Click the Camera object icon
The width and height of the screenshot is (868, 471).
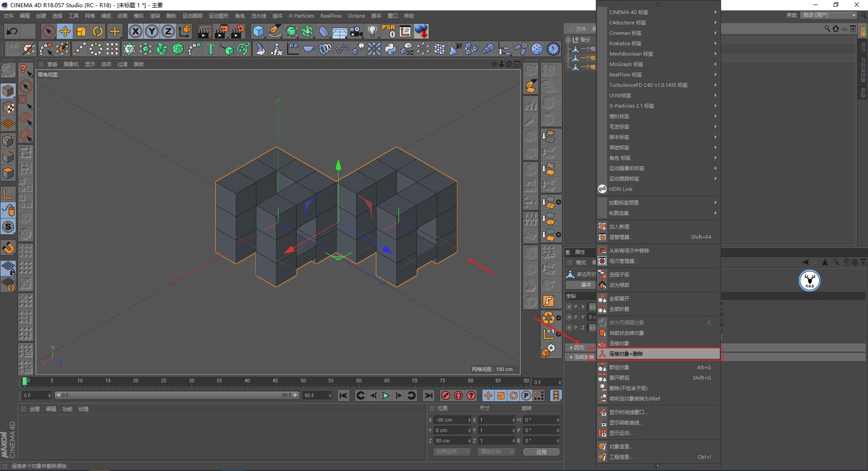click(356, 31)
